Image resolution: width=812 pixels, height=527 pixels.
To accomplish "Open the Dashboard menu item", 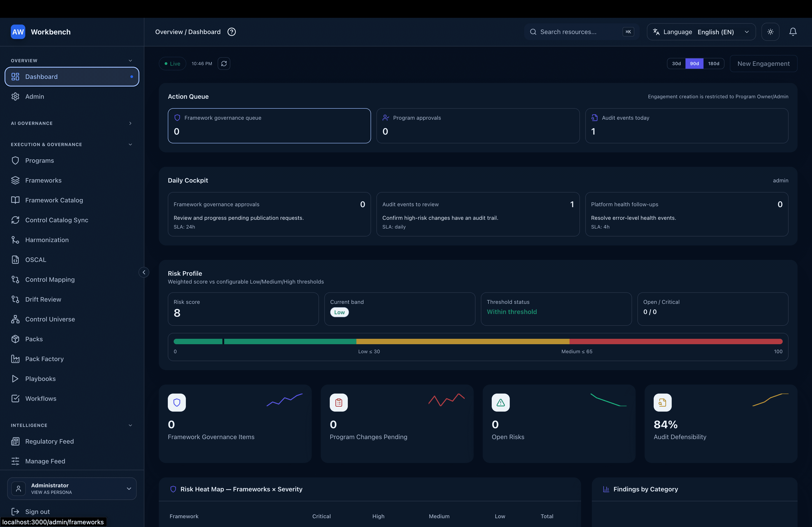I will (72, 77).
